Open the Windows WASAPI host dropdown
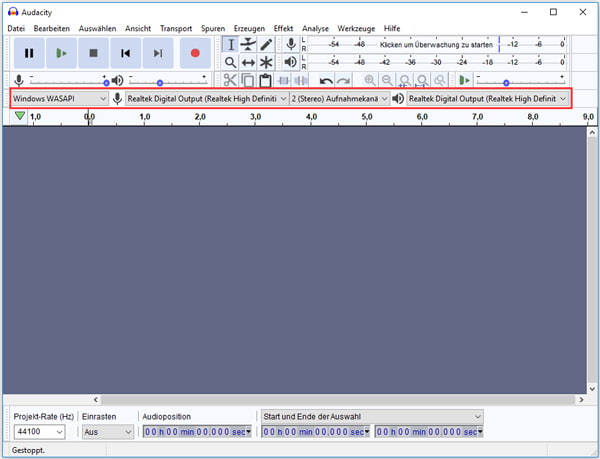 coord(60,99)
